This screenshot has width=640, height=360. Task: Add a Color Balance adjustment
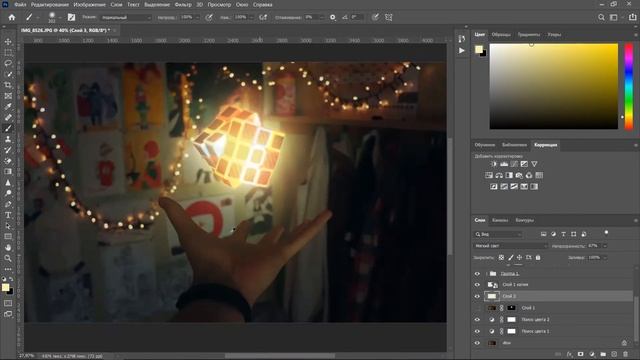(x=499, y=176)
